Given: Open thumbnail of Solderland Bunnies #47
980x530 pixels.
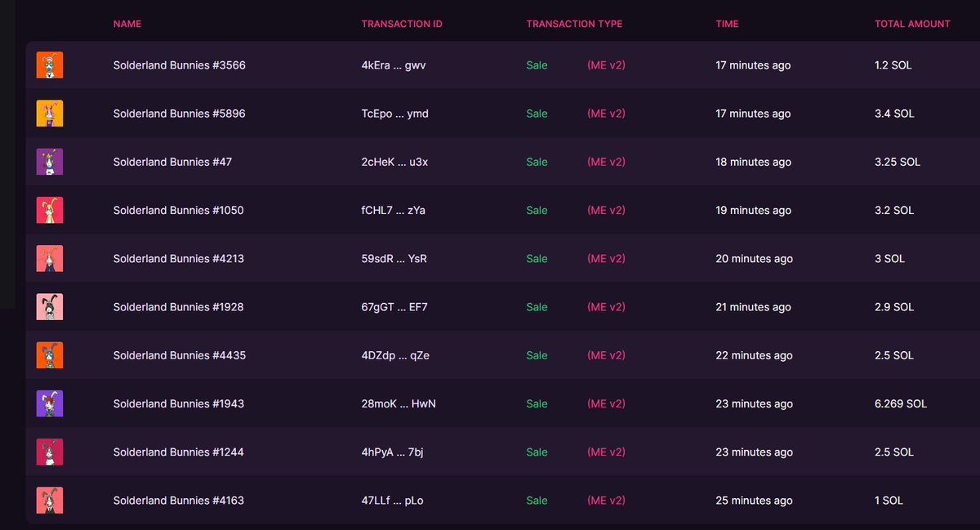Looking at the screenshot, I should coord(50,162).
